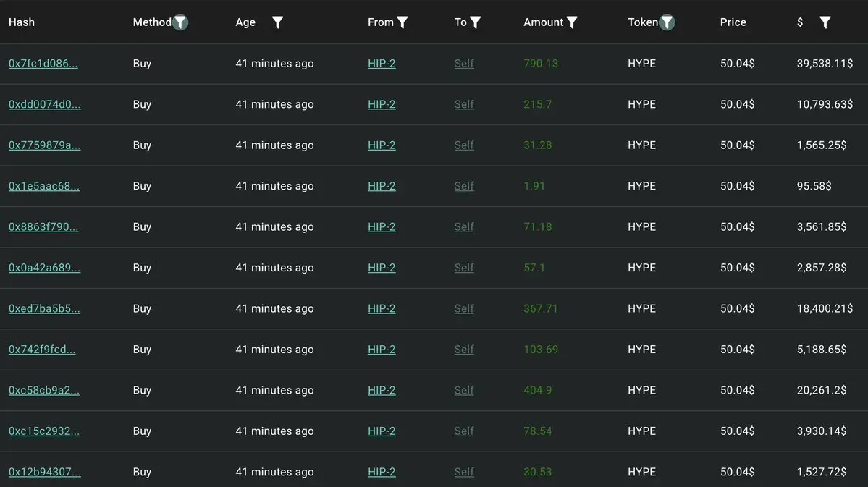Screen dimensions: 868x487
Task: Open HIP-2 sender link in first row
Action: 382,63
